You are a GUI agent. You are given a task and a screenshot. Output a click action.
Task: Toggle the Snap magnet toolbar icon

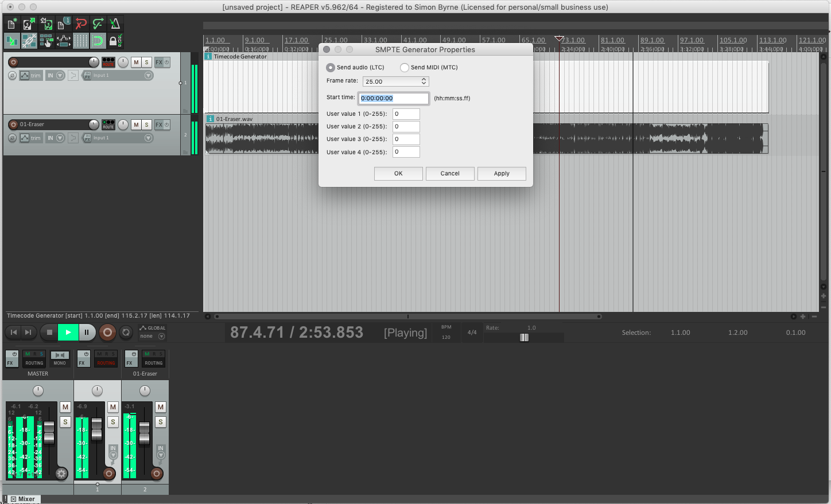(98, 41)
